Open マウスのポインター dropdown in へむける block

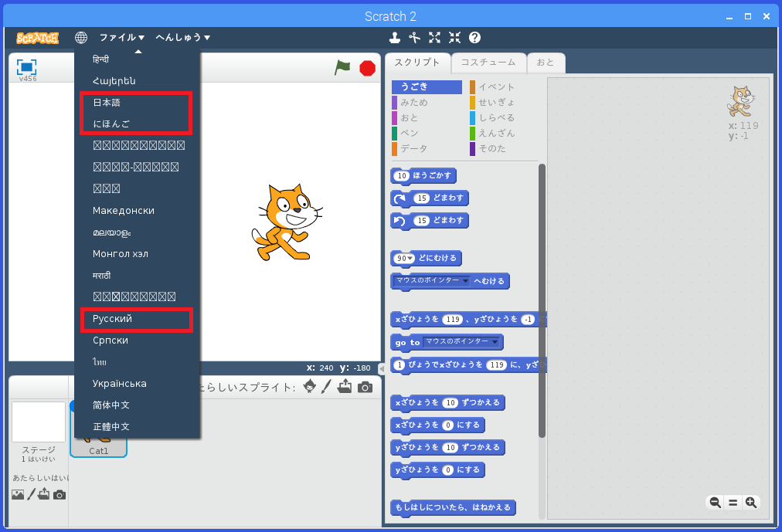(x=432, y=280)
